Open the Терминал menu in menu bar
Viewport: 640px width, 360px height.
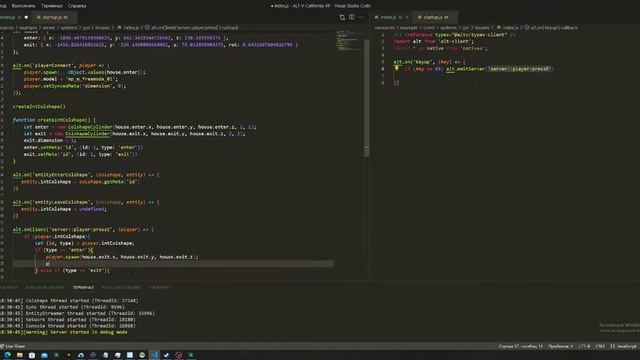click(x=52, y=6)
